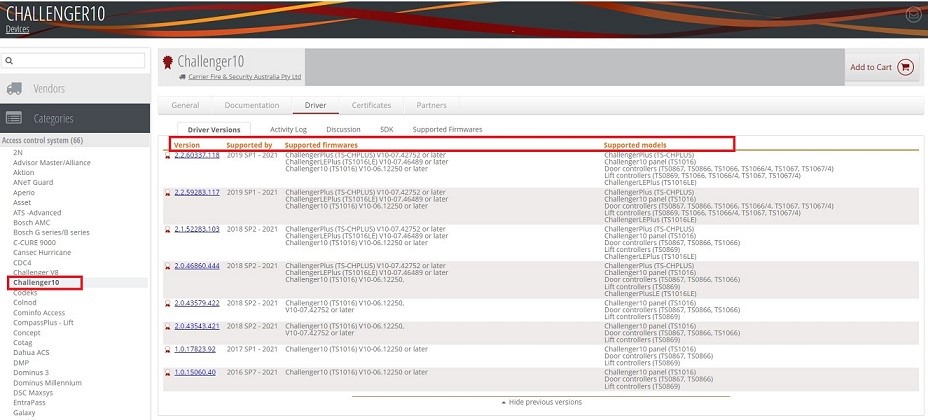The height and width of the screenshot is (420, 928).
Task: Select Cansec Hurricane in the list
Action: click(42, 253)
